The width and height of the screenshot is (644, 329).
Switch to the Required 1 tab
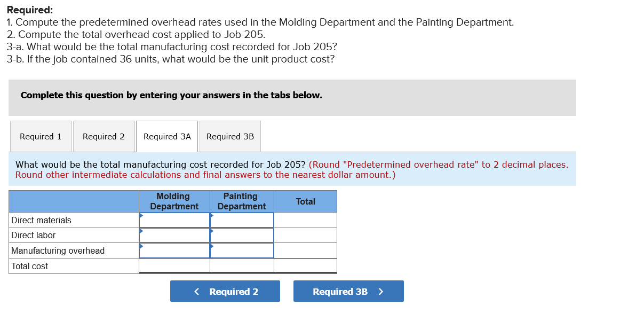(x=41, y=136)
